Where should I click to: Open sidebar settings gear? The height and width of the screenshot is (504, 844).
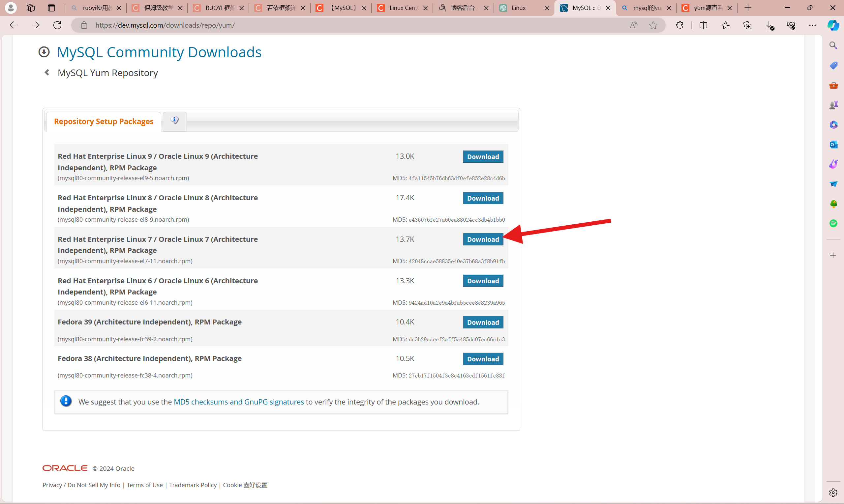pos(833,492)
